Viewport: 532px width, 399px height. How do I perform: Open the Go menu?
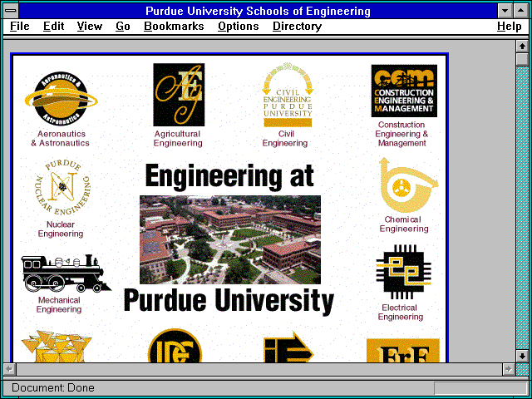coord(123,27)
